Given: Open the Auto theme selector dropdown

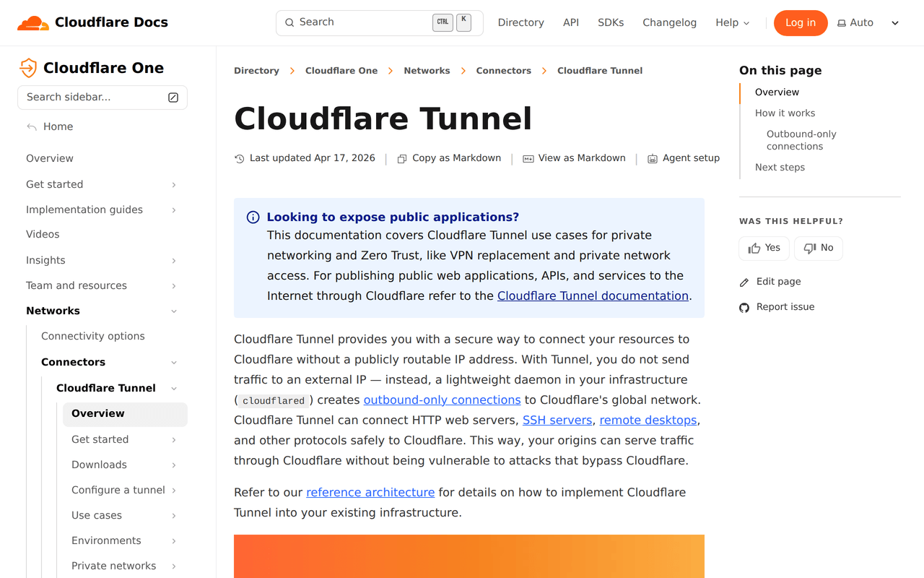Looking at the screenshot, I should click(868, 23).
